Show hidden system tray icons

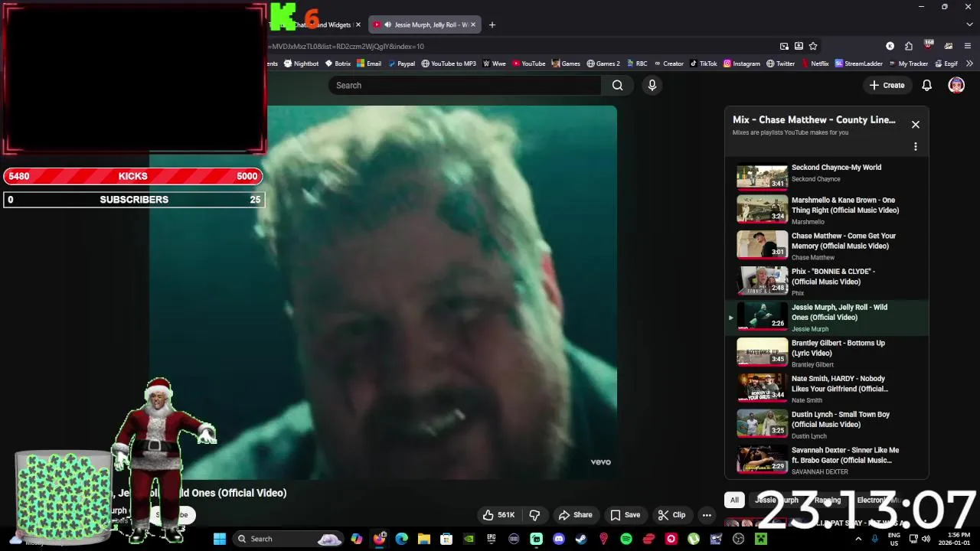pos(857,539)
